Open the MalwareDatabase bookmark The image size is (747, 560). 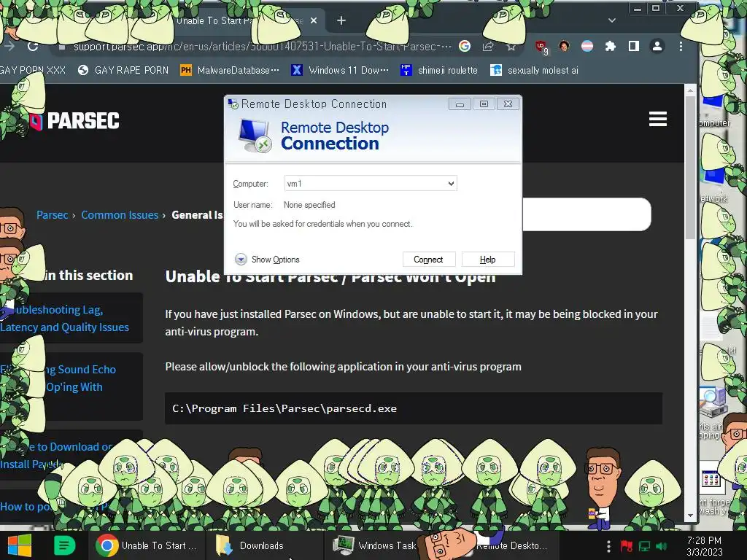click(x=230, y=71)
